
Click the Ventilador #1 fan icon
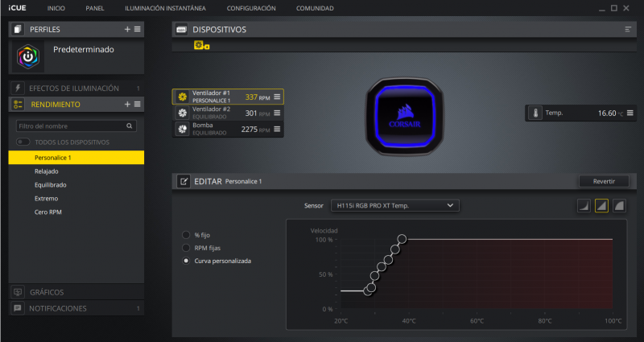click(182, 97)
